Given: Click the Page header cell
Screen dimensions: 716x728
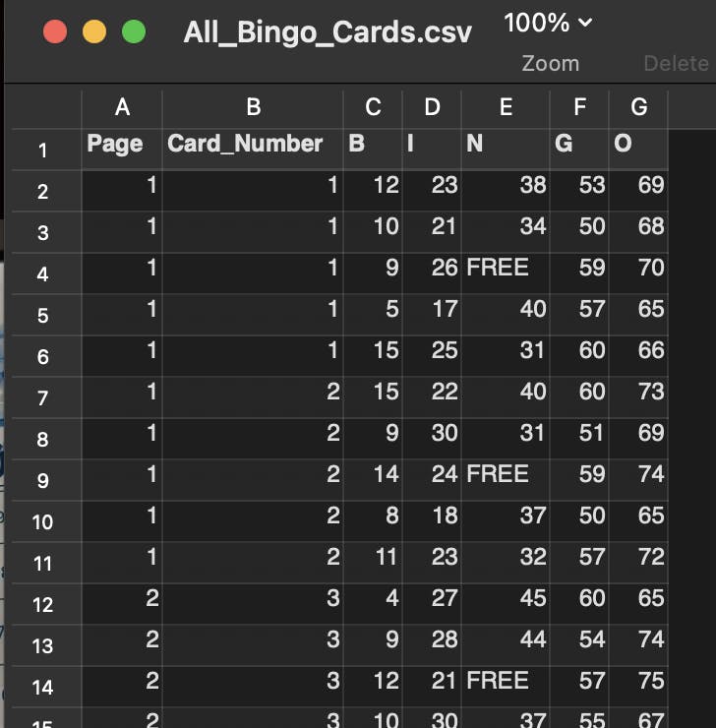Looking at the screenshot, I should tap(122, 145).
